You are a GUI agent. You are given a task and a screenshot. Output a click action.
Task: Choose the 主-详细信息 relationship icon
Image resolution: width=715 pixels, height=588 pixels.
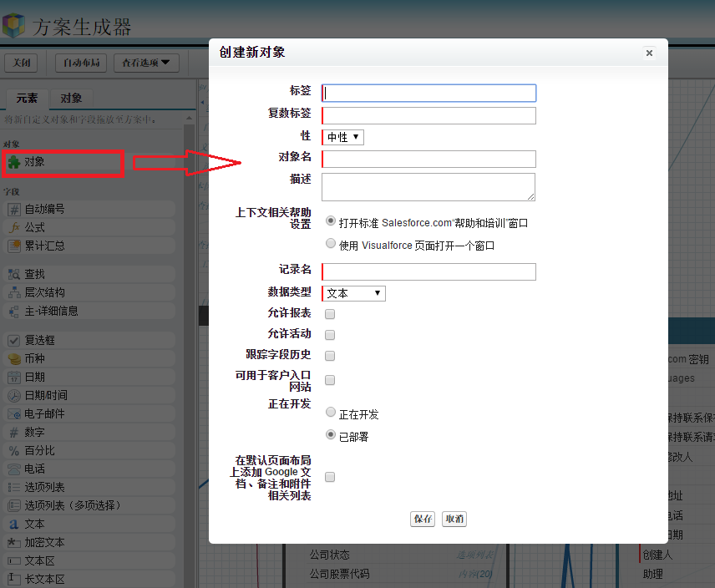(14, 312)
